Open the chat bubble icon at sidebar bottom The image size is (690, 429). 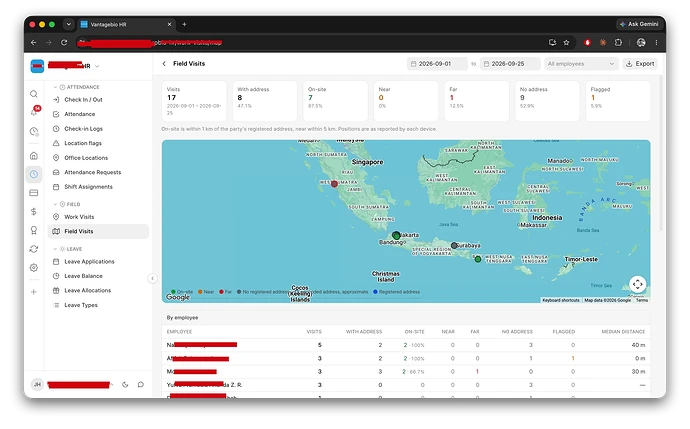pyautogui.click(x=140, y=385)
